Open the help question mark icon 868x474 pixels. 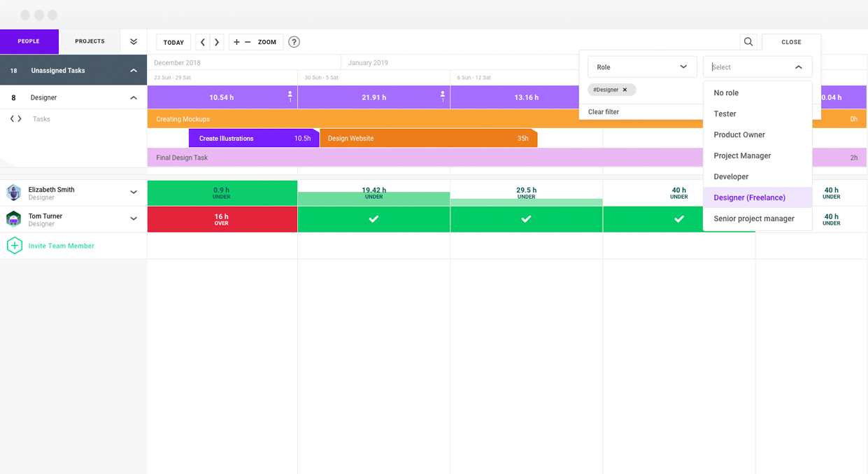pyautogui.click(x=294, y=42)
